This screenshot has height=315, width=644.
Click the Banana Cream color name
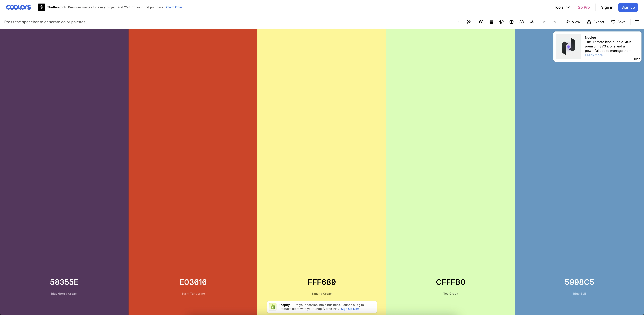pos(322,294)
